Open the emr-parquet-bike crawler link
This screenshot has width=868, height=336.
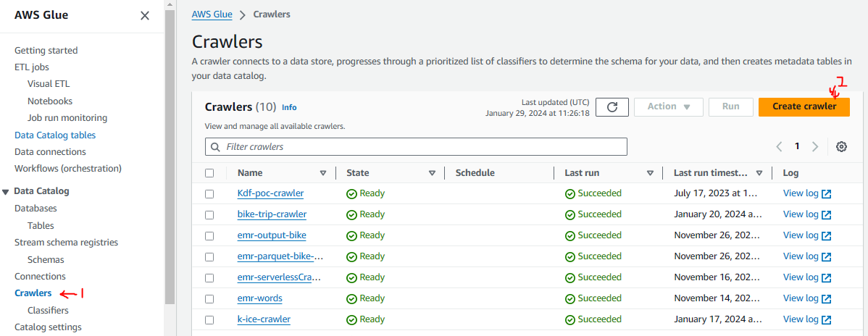tap(280, 257)
